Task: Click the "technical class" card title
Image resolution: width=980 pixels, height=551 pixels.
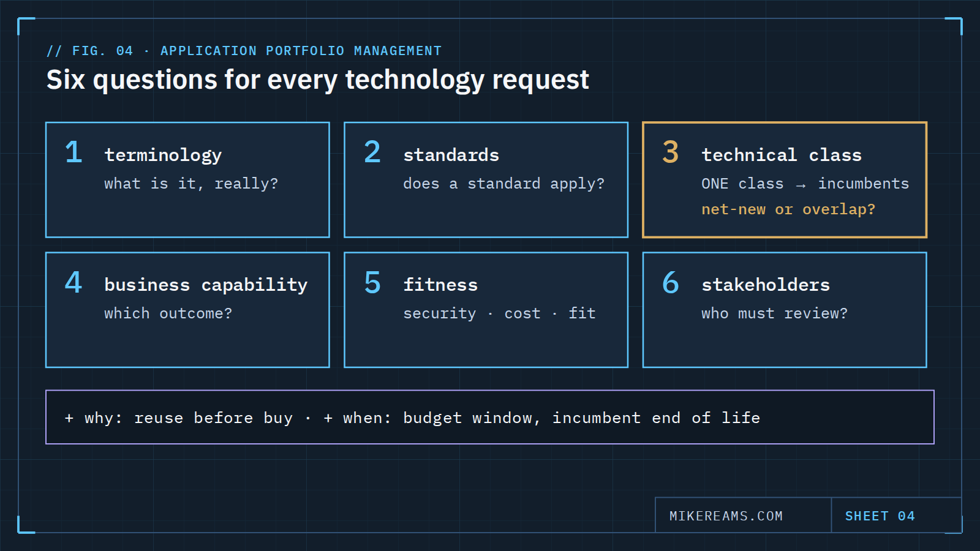Action: [782, 155]
